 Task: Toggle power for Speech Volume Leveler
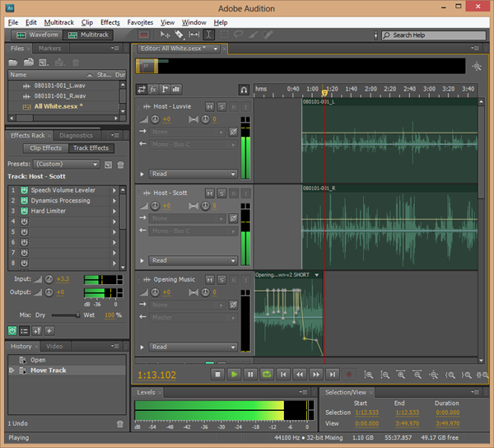click(x=24, y=190)
